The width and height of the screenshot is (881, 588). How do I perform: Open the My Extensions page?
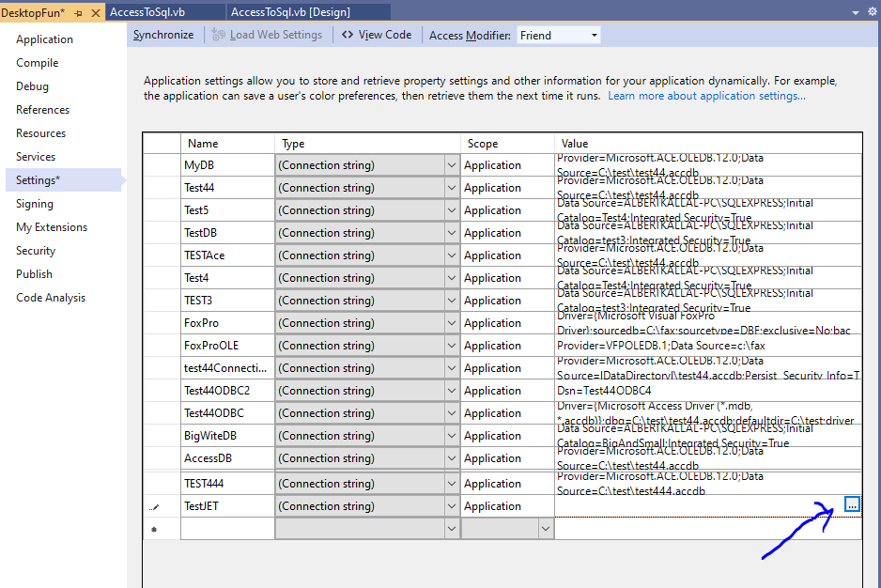tap(52, 227)
